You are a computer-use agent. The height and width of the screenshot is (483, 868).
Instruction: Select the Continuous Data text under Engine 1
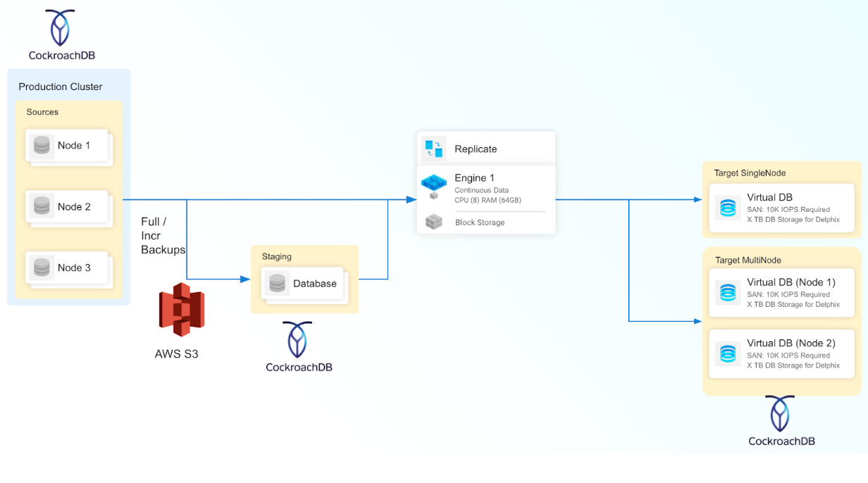coord(481,190)
